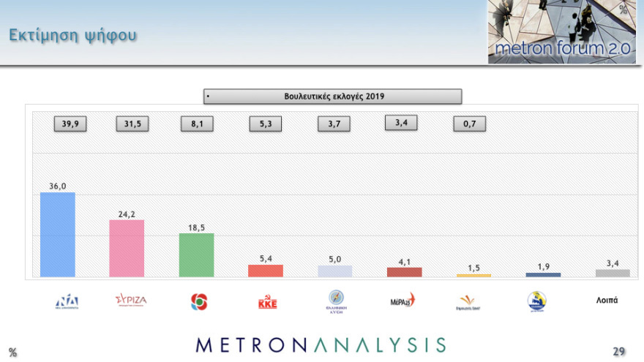Click the dark blue 1,9 bar
Viewport: 644px width, 362px height.
click(543, 275)
